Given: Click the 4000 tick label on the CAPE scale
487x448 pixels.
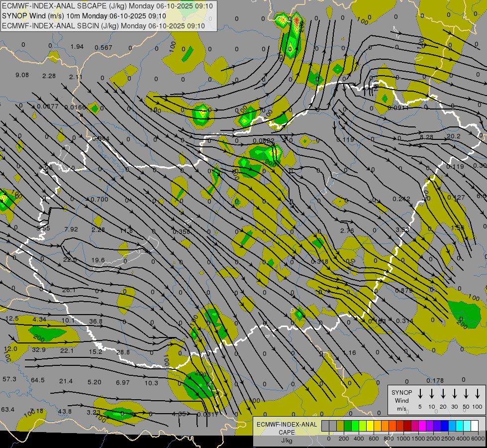Looking at the screenshot, I should [464, 439].
